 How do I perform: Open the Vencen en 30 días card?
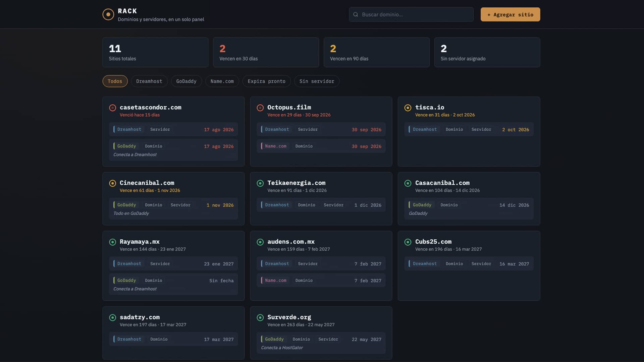[266, 52]
